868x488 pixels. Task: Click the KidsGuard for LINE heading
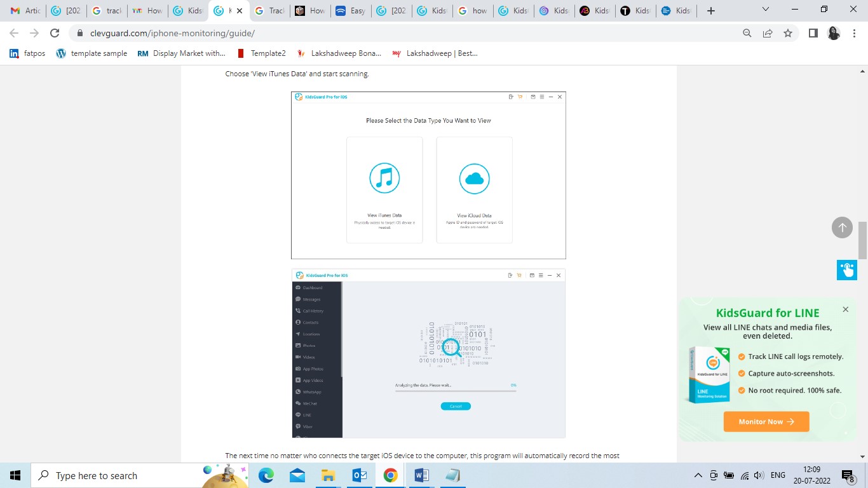click(x=768, y=313)
